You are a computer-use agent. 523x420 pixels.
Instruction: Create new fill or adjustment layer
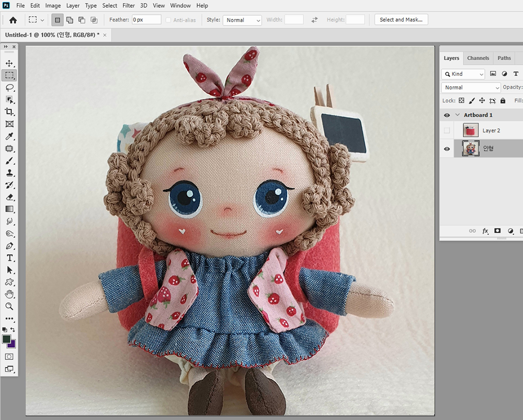[510, 231]
